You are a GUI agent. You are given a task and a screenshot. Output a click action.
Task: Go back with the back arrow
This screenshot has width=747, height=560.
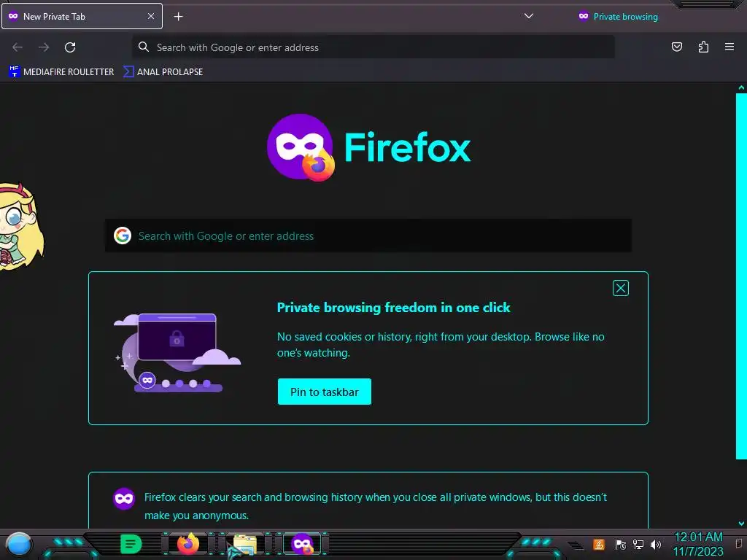coord(18,47)
